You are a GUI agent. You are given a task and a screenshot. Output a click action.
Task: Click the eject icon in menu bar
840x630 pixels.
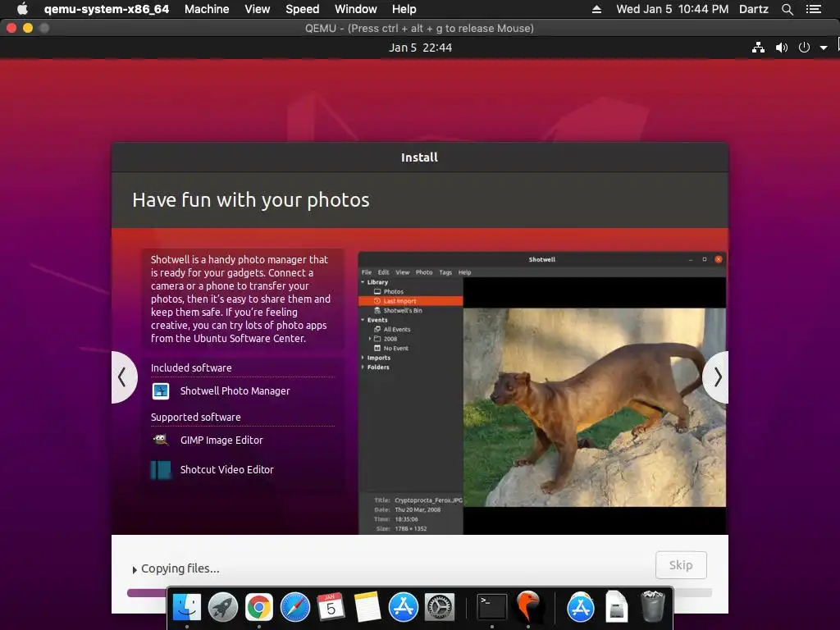596,9
